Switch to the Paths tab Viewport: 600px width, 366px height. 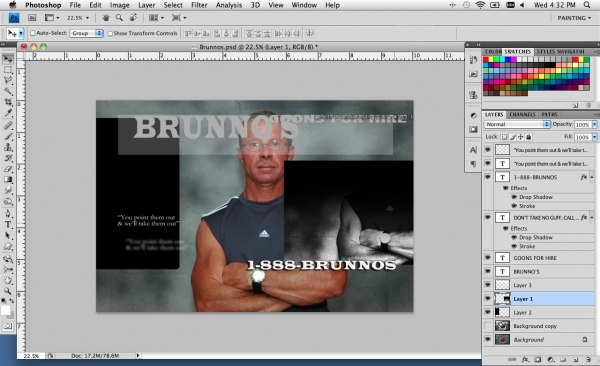(x=549, y=114)
